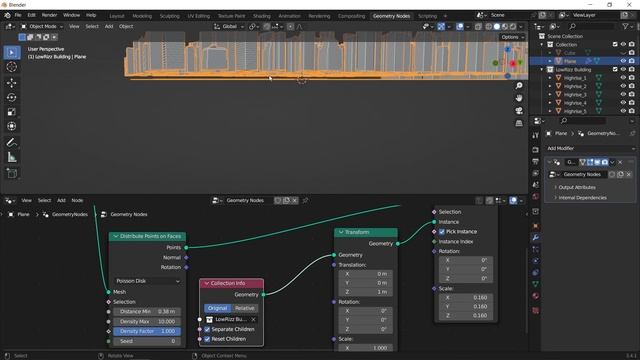Viewport: 640px width, 360px height.
Task: Activate the Transform tool
Action: (11, 126)
